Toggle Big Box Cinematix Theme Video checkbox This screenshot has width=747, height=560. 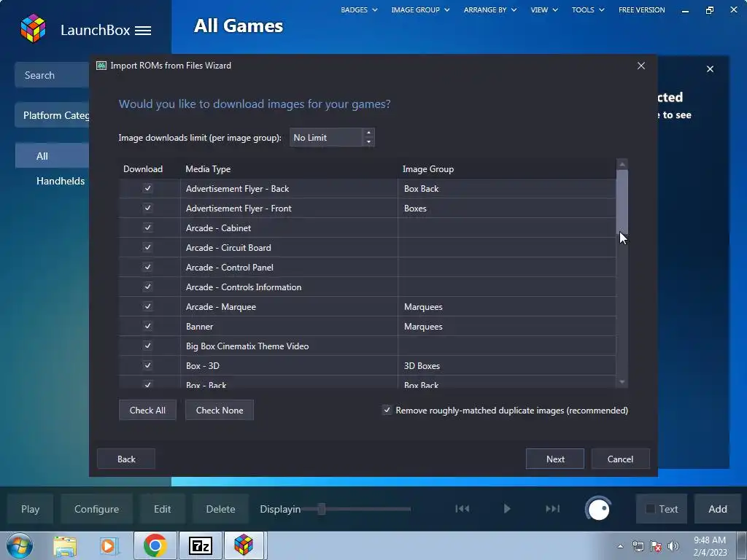point(147,346)
